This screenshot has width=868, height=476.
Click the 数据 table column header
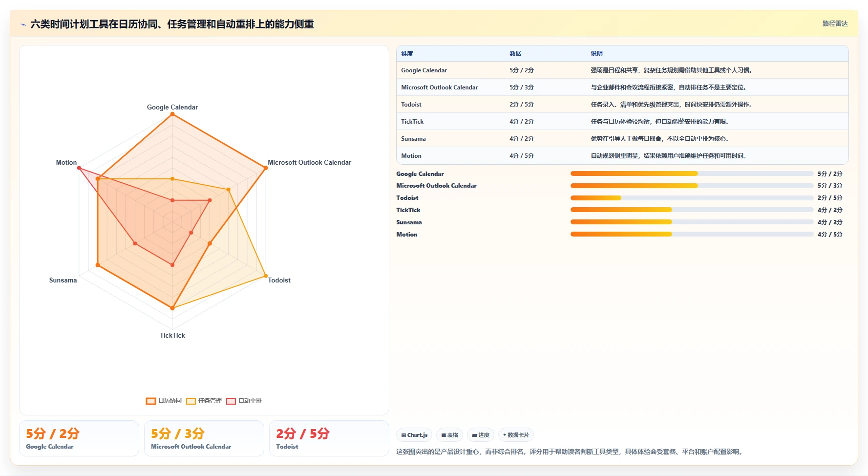[515, 54]
